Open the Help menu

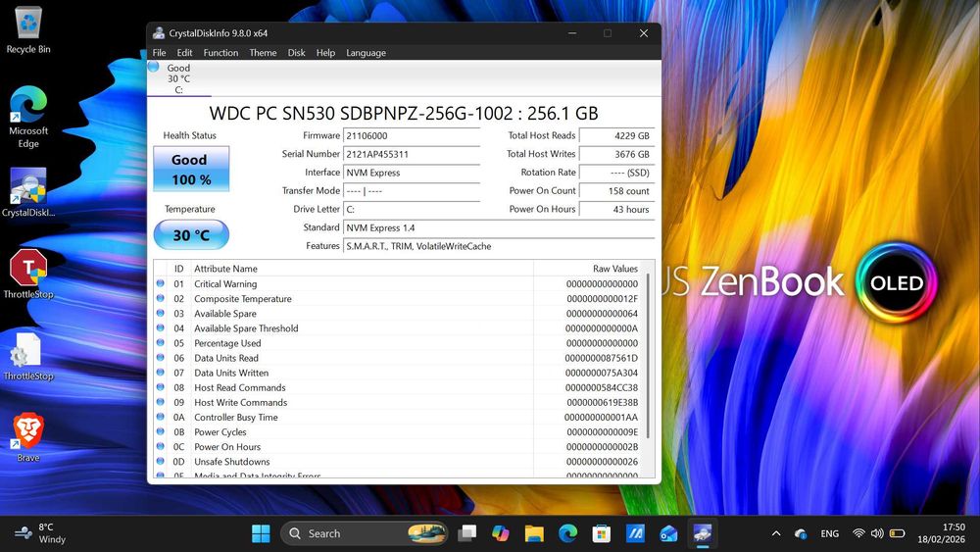click(x=325, y=53)
